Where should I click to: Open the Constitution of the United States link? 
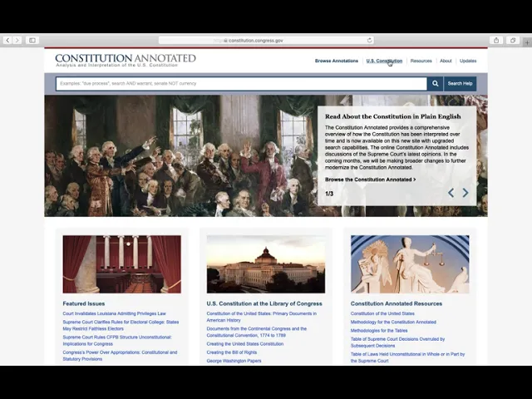coord(382,313)
